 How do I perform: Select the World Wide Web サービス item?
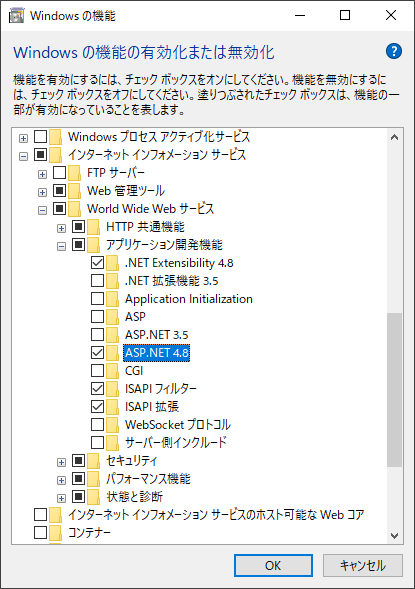click(x=150, y=209)
